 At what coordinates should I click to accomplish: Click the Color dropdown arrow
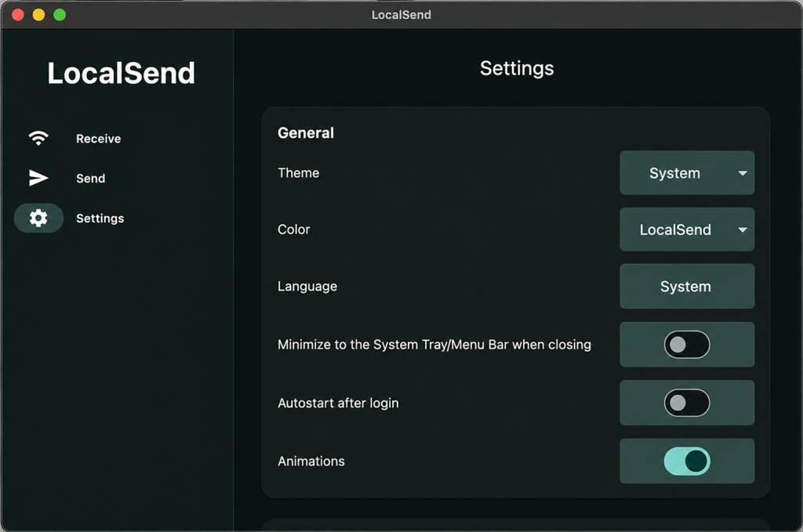pyautogui.click(x=742, y=230)
